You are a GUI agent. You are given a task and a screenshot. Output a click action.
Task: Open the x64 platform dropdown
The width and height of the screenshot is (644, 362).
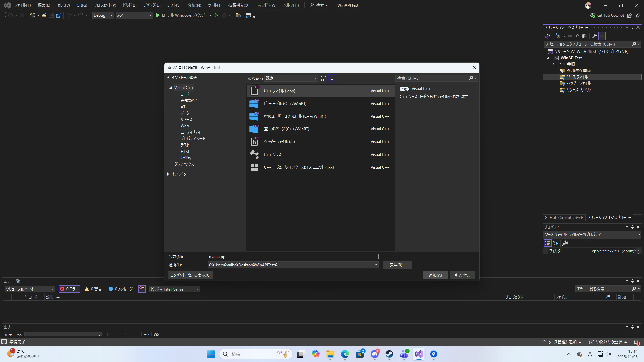coord(134,15)
